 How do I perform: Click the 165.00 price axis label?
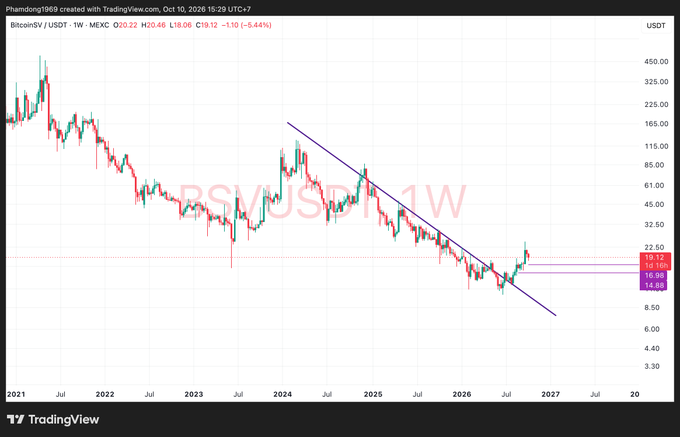(x=656, y=124)
